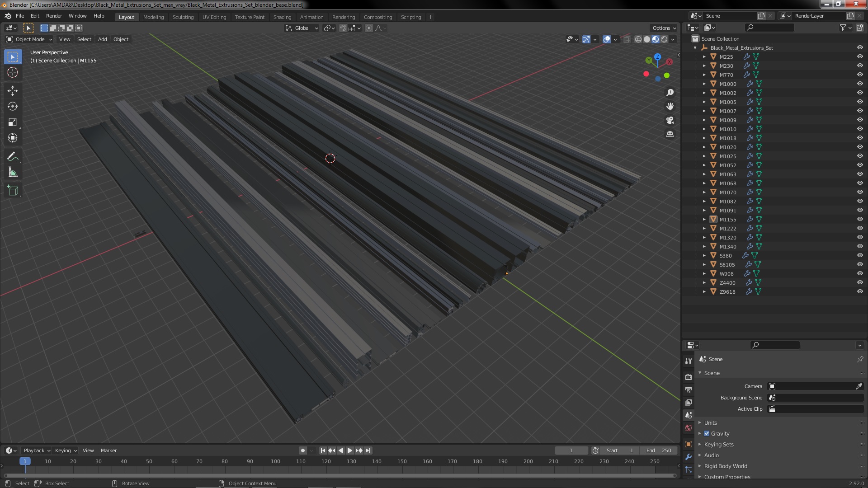Image resolution: width=868 pixels, height=488 pixels.
Task: Open the Object Mode dropdown
Action: (30, 39)
